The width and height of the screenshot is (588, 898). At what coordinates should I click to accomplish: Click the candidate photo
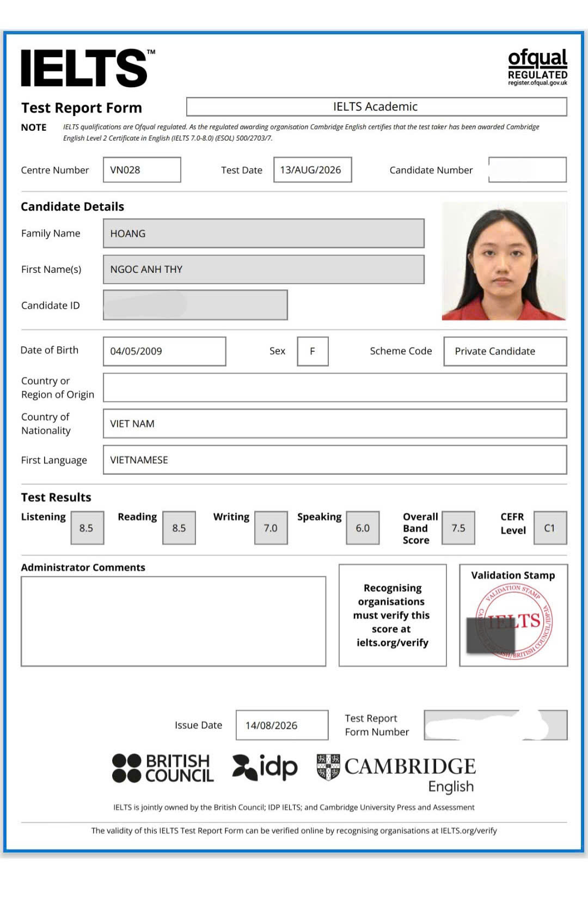pos(504,261)
